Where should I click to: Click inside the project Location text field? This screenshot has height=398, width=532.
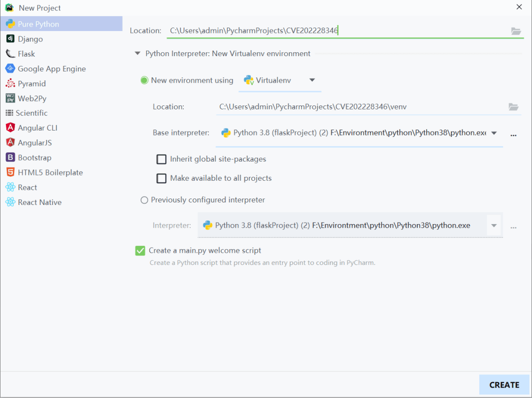pos(296,30)
